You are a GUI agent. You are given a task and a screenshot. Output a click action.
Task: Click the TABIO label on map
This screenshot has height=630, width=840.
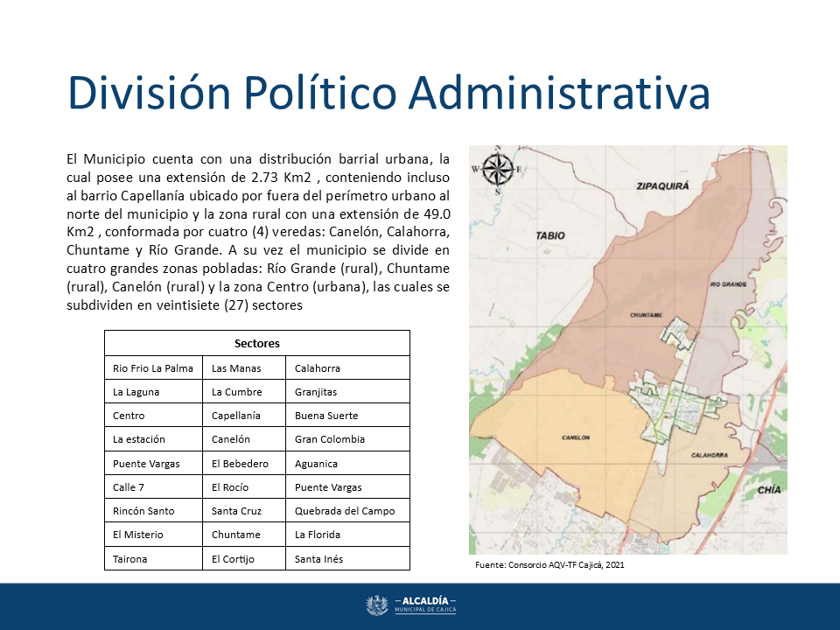[550, 235]
